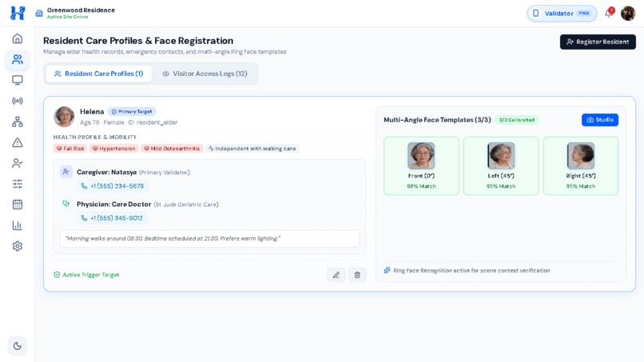
Task: Click the Register Resident button
Action: tap(598, 42)
